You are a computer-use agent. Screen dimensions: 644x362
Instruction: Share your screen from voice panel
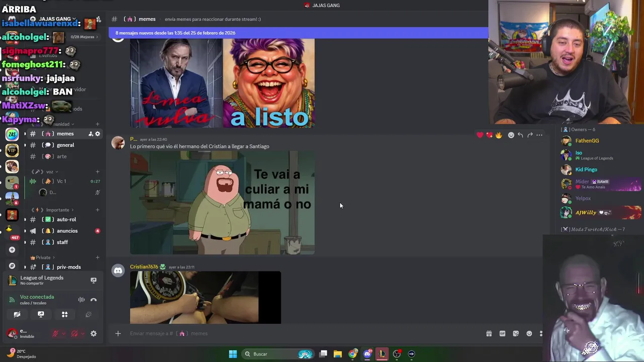pyautogui.click(x=41, y=314)
